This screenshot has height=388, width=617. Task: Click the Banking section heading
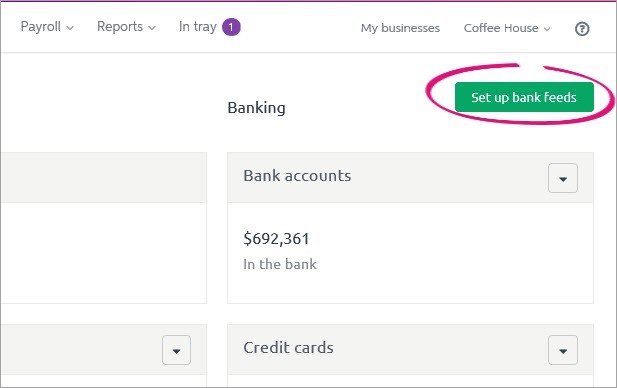tap(257, 108)
